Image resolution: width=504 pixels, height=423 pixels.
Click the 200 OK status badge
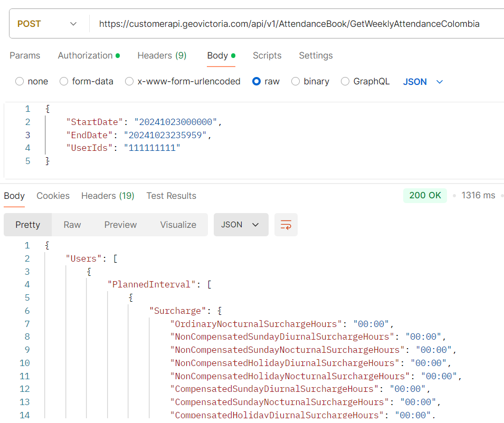[425, 195]
